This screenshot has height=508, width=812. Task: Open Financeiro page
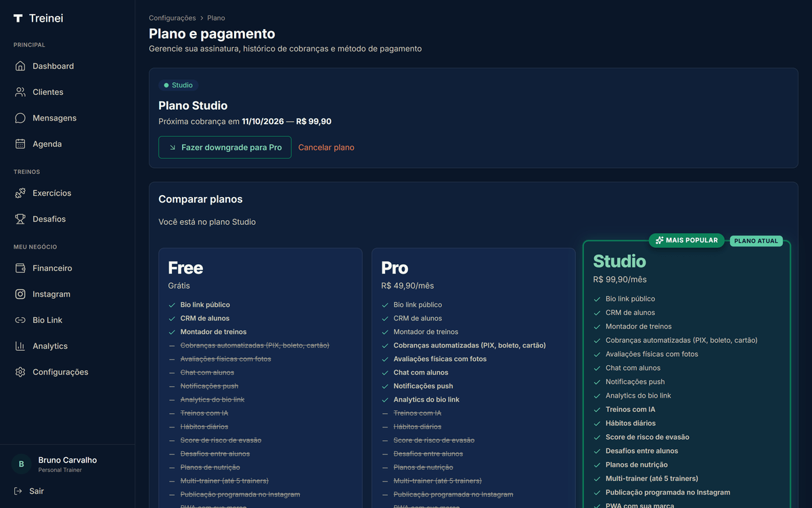click(68, 268)
